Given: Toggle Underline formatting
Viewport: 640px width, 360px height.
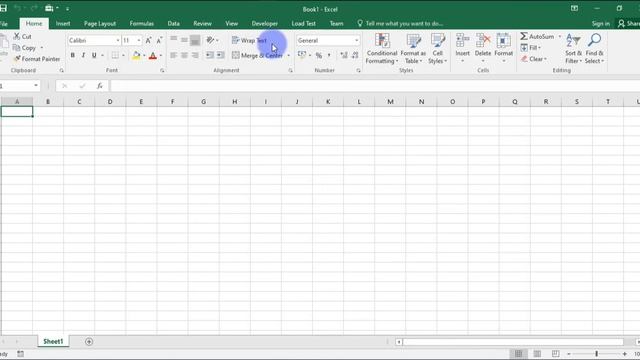Looking at the screenshot, I should click(x=94, y=55).
